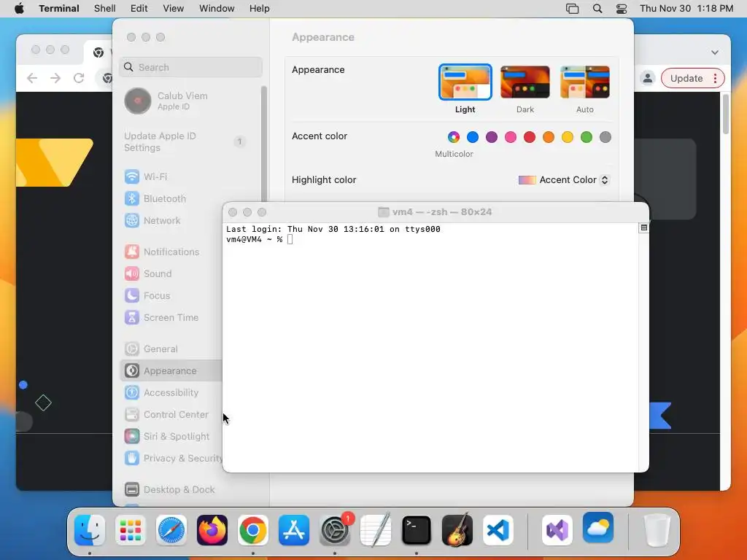Open the View menu
This screenshot has width=747, height=560.
(x=174, y=9)
